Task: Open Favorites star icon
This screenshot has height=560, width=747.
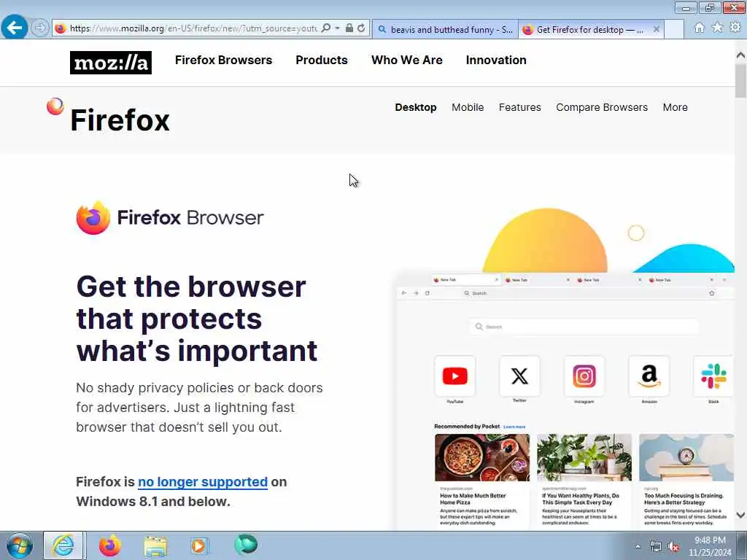Action: click(x=717, y=28)
